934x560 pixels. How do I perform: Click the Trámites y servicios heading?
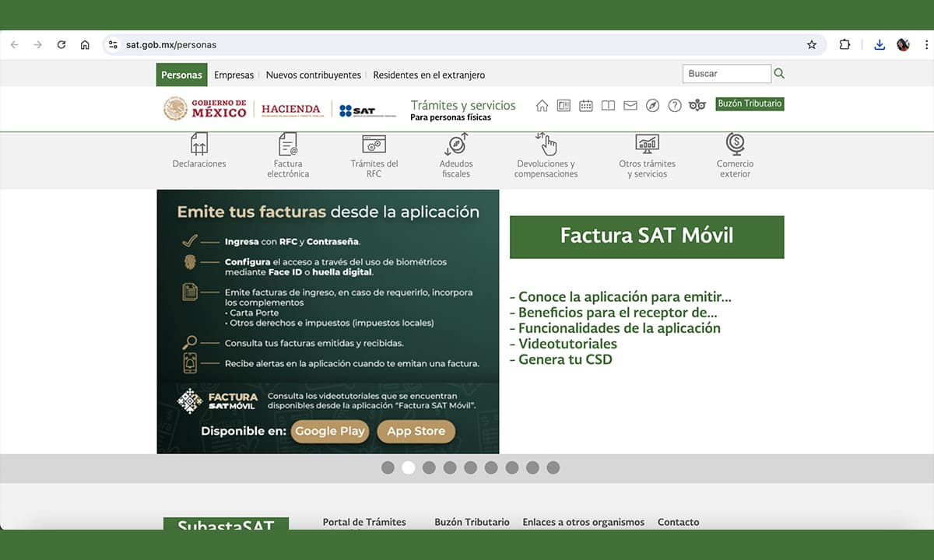pos(463,105)
